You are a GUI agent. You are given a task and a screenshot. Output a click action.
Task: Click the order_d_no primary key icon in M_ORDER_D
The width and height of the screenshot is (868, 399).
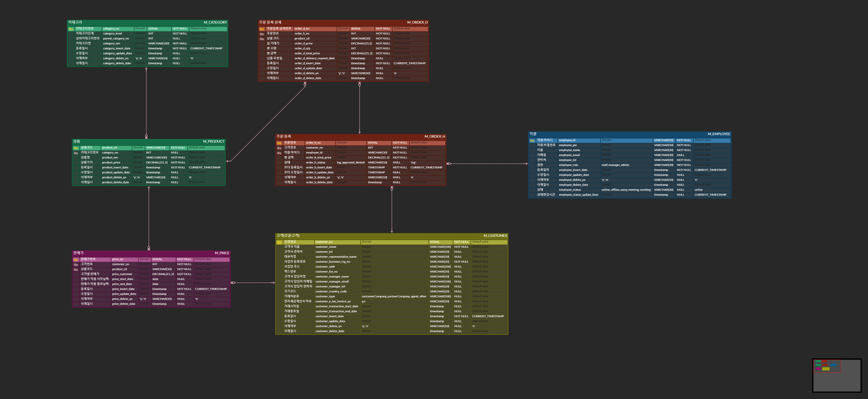(262, 29)
